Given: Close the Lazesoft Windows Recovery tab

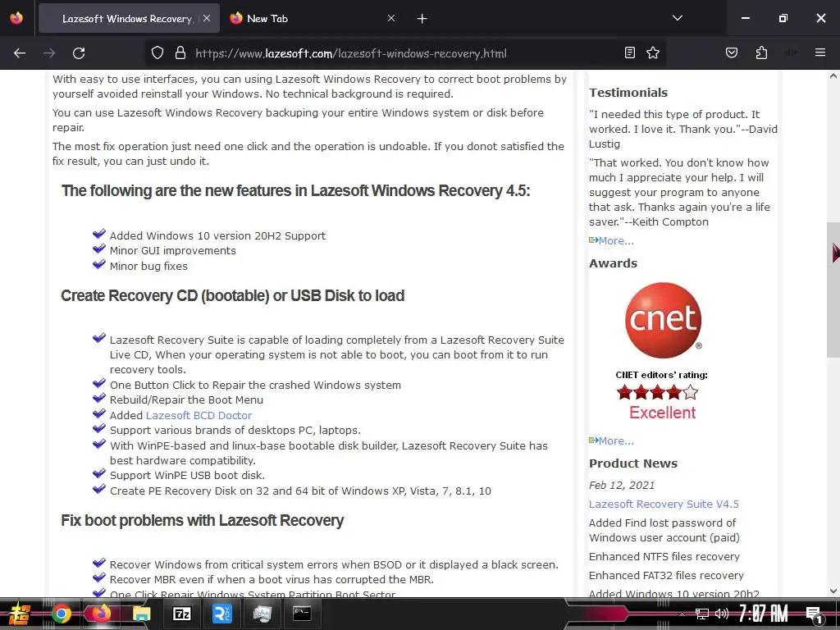Looking at the screenshot, I should 207,18.
